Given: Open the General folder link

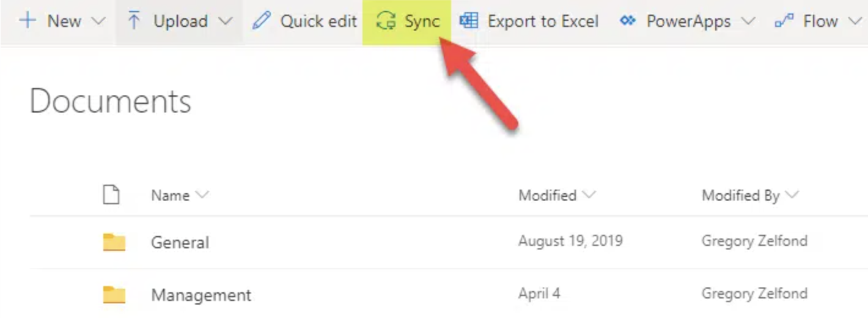Looking at the screenshot, I should pyautogui.click(x=180, y=243).
